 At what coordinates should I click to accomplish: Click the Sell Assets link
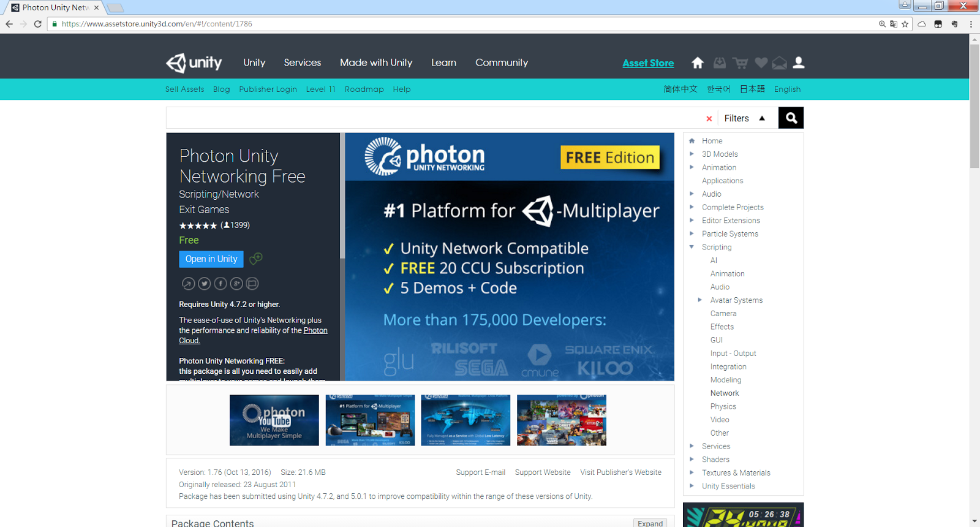click(x=184, y=89)
